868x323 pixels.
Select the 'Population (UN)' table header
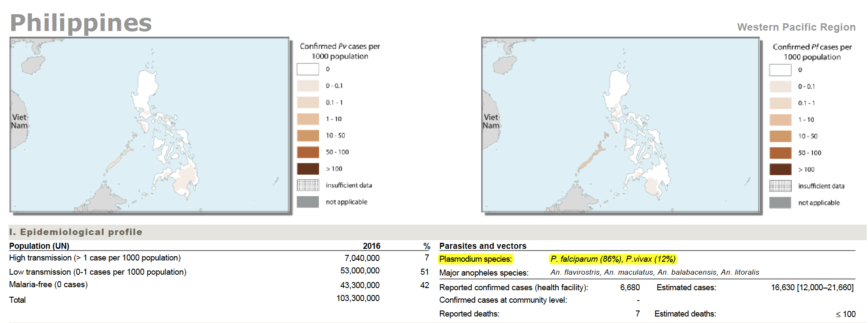tap(39, 246)
